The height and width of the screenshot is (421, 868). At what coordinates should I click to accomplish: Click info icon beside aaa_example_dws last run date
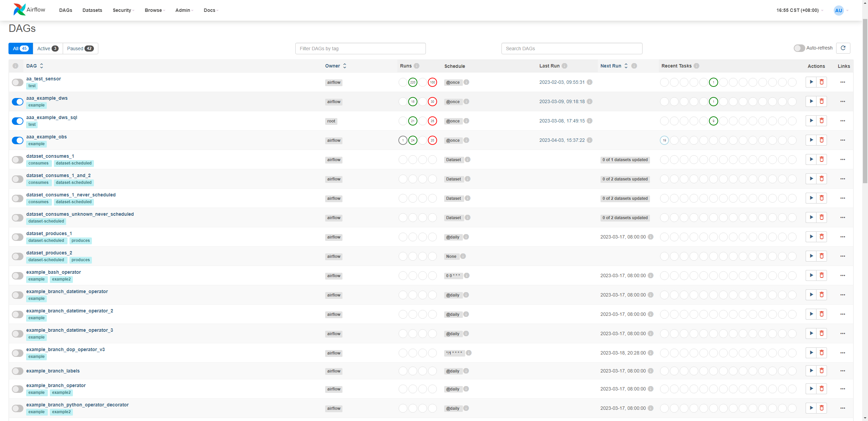590,101
